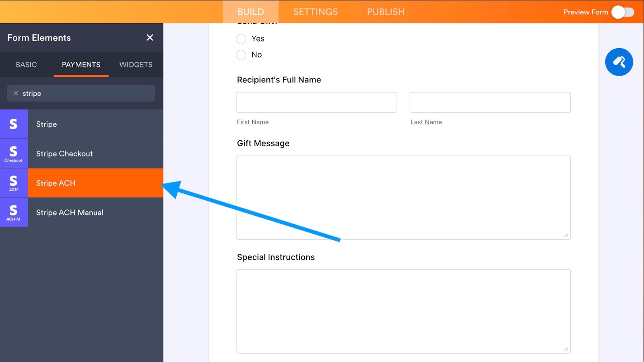
Task: Click the Stripe ACH icon
Action: (14, 183)
